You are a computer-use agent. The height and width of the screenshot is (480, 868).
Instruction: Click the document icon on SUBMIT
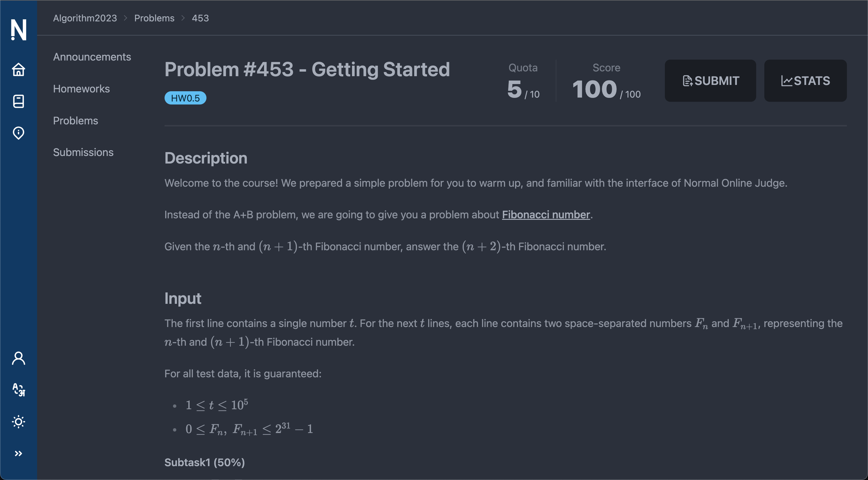tap(687, 81)
